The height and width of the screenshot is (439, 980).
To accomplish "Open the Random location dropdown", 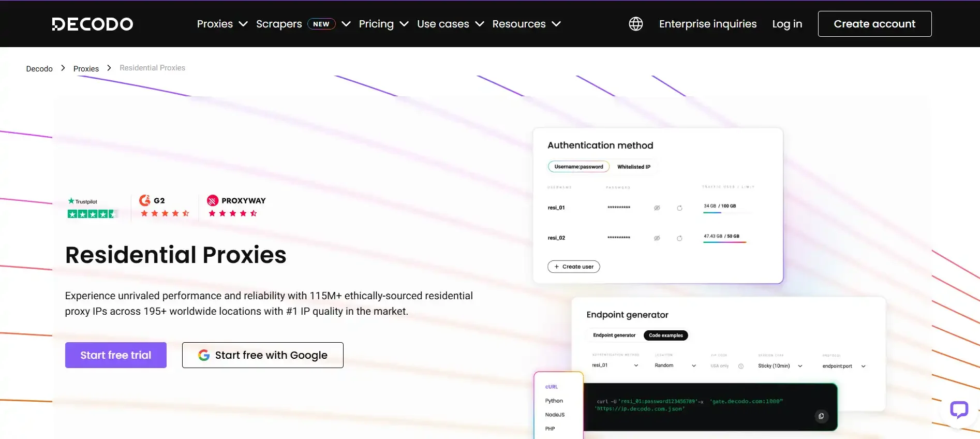I will [675, 365].
